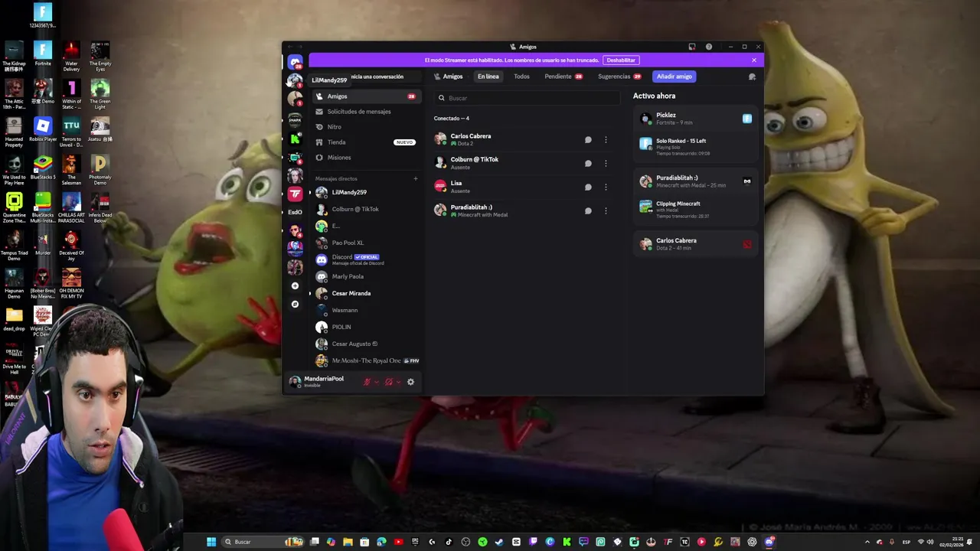Switch to the En línea tab
Viewport: 980px width, 551px height.
click(488, 77)
